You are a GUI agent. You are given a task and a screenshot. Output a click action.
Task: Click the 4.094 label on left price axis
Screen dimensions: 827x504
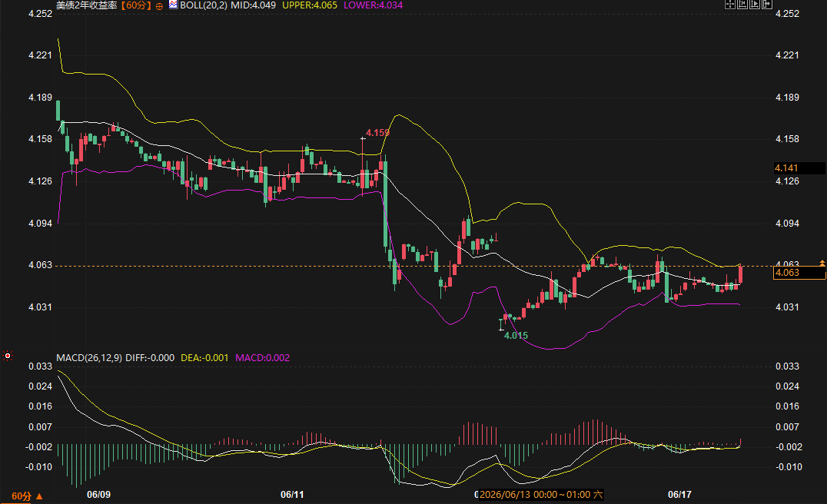click(x=40, y=224)
